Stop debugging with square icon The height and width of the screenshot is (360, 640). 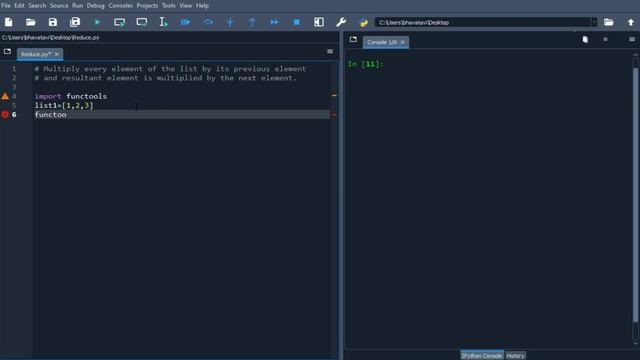click(297, 22)
